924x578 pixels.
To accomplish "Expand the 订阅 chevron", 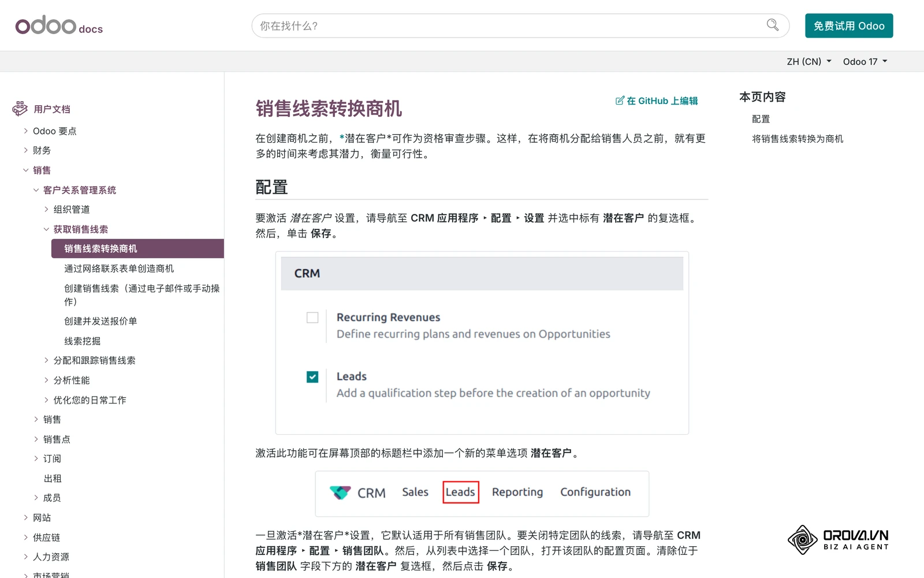I will click(x=36, y=458).
